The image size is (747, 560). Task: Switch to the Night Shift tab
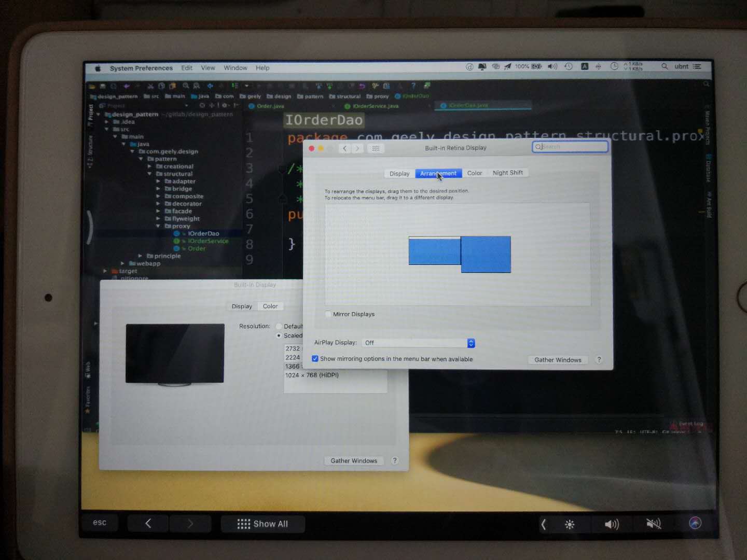click(x=508, y=173)
